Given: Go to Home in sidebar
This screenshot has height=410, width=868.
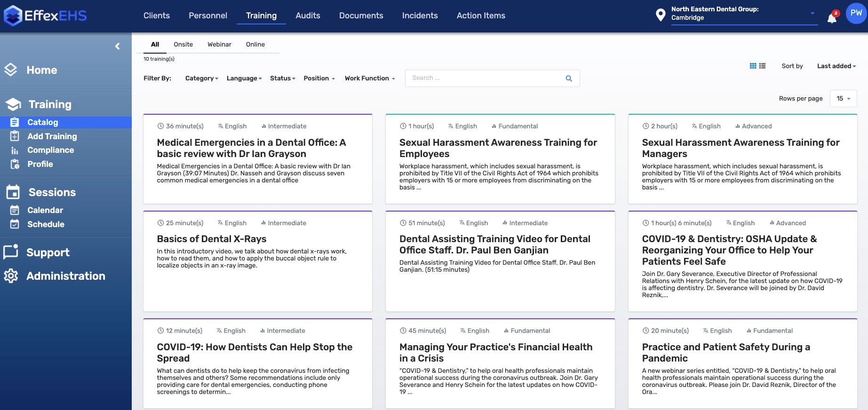Looking at the screenshot, I should coord(42,70).
